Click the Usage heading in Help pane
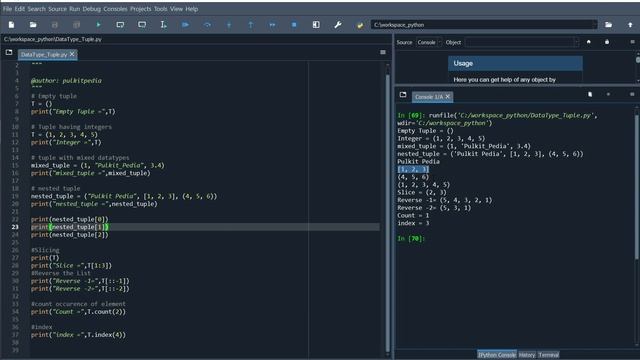Screen dimensions: 640x360 (463, 63)
